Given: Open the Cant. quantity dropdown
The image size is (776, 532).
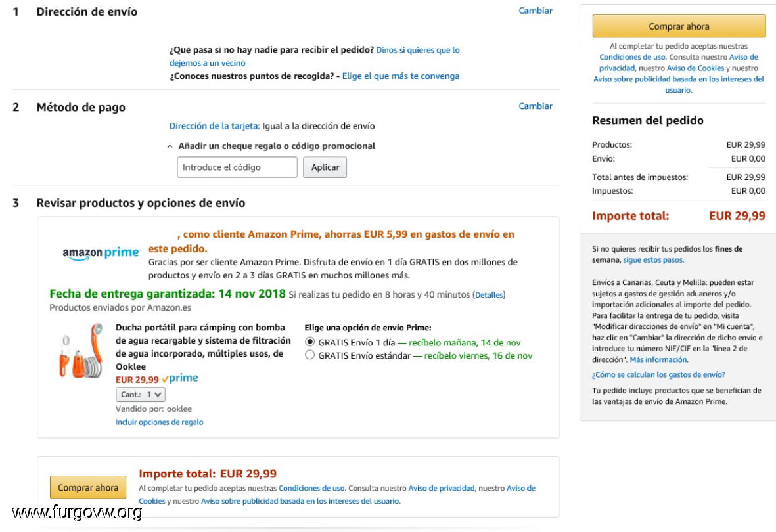Looking at the screenshot, I should pos(141,395).
